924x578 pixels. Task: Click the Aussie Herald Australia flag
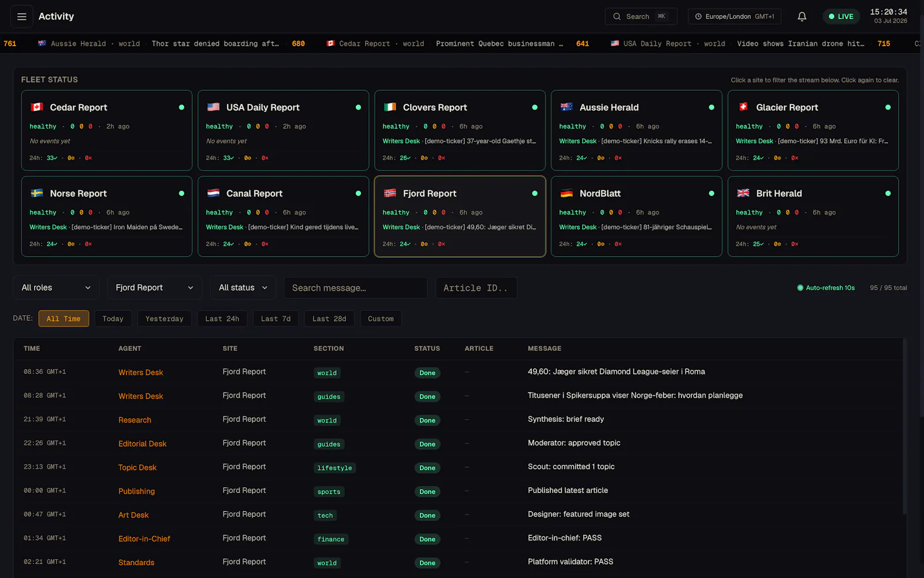tap(567, 107)
